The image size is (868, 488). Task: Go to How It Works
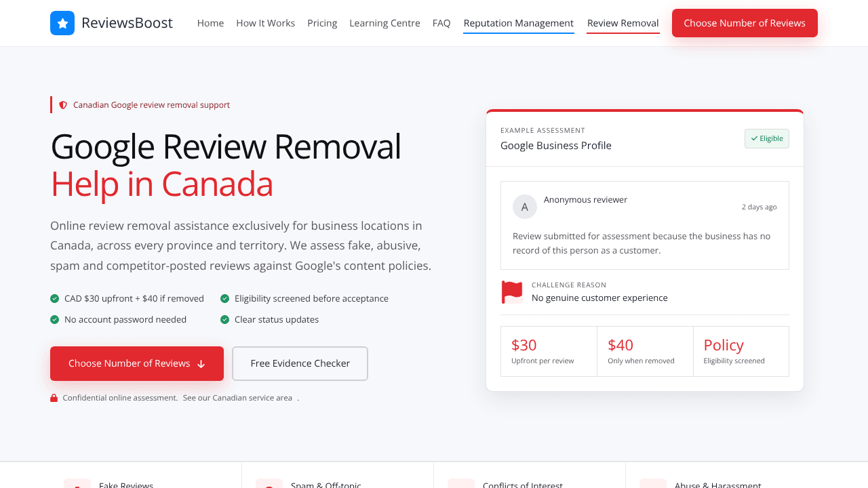pyautogui.click(x=265, y=23)
